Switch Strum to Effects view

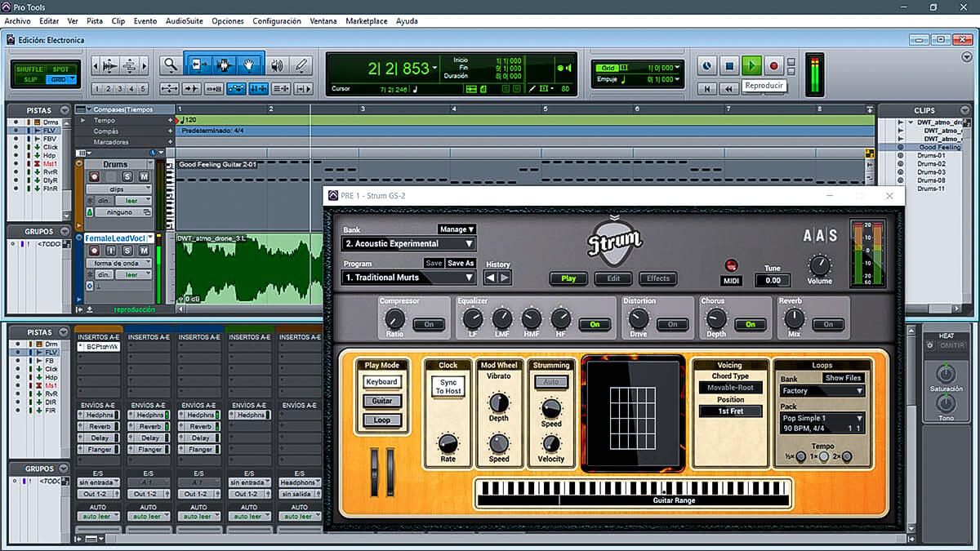click(x=658, y=278)
